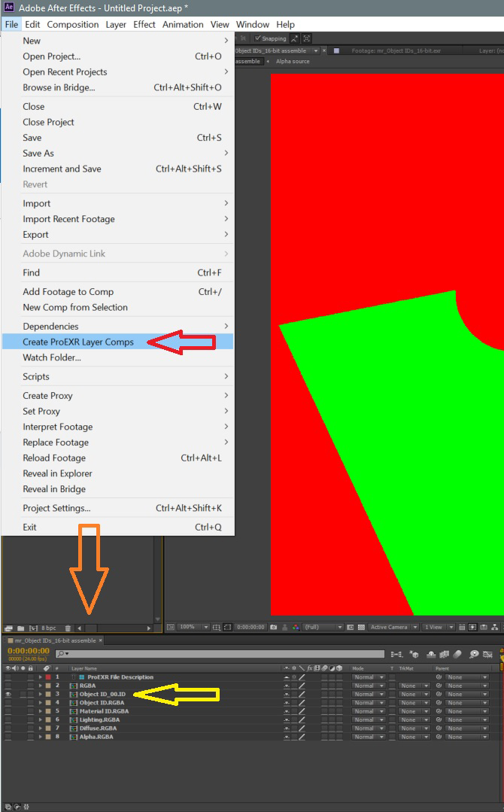Screen dimensions: 504x812
Task: Toggle transparency grid checkerboard icon
Action: click(x=361, y=627)
